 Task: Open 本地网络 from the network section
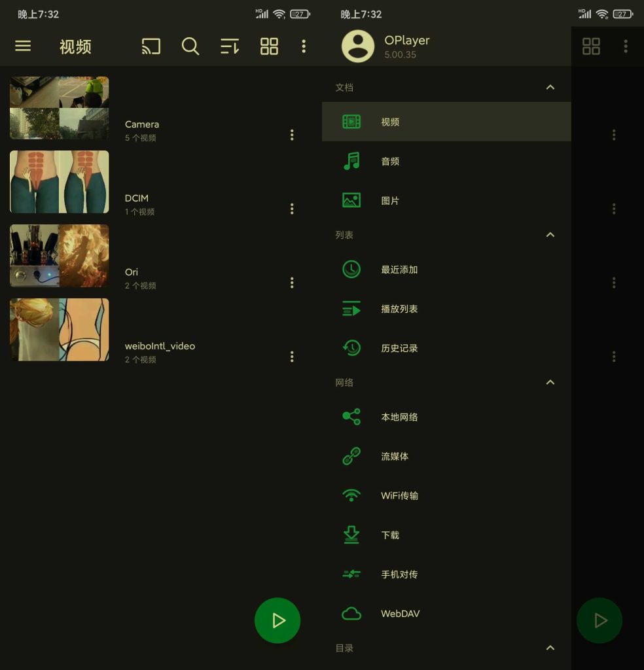(x=351, y=416)
